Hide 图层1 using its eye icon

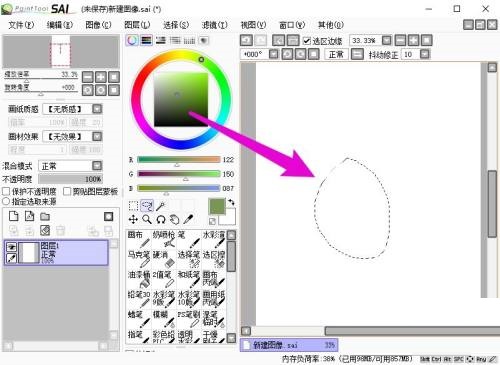pos(12,247)
